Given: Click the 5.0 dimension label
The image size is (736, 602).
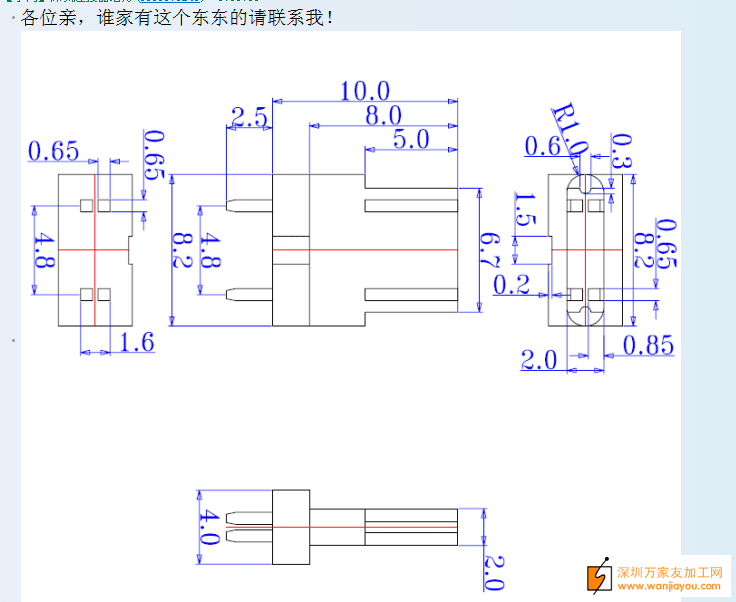Looking at the screenshot, I should [x=410, y=139].
